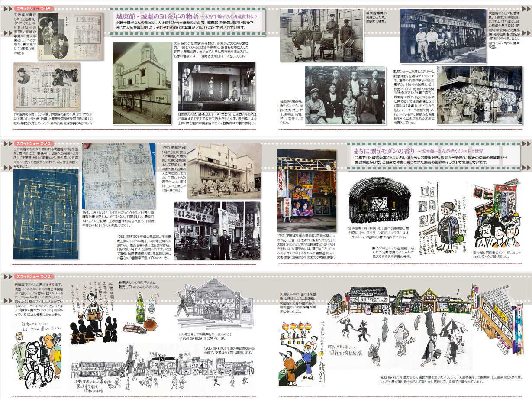This screenshot has height=399, width=532.
Task: Click the caption starting 城東館の内部。緞帳には
Action: [216, 119]
